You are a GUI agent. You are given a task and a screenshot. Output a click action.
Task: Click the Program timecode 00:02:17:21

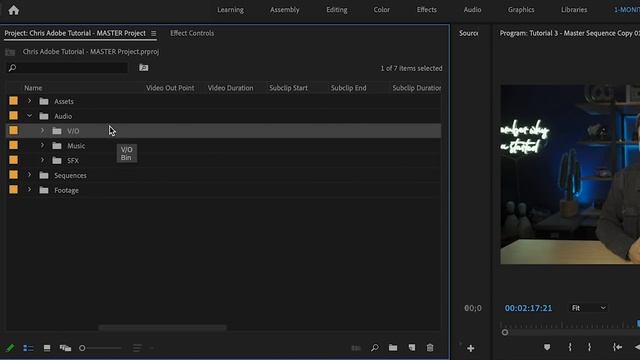[x=528, y=308]
